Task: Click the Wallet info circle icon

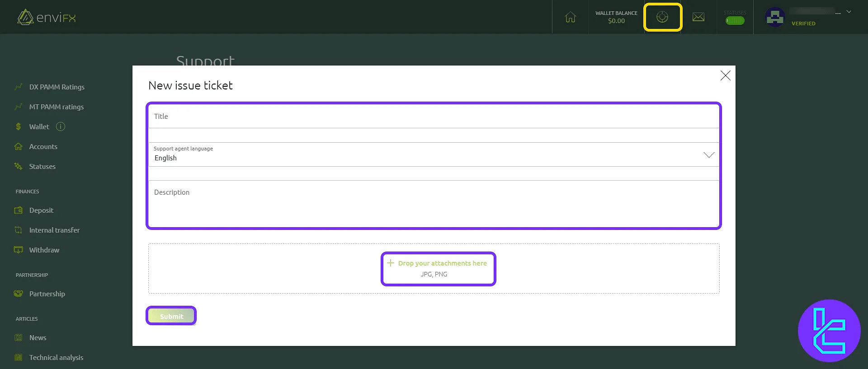Action: [x=61, y=126]
